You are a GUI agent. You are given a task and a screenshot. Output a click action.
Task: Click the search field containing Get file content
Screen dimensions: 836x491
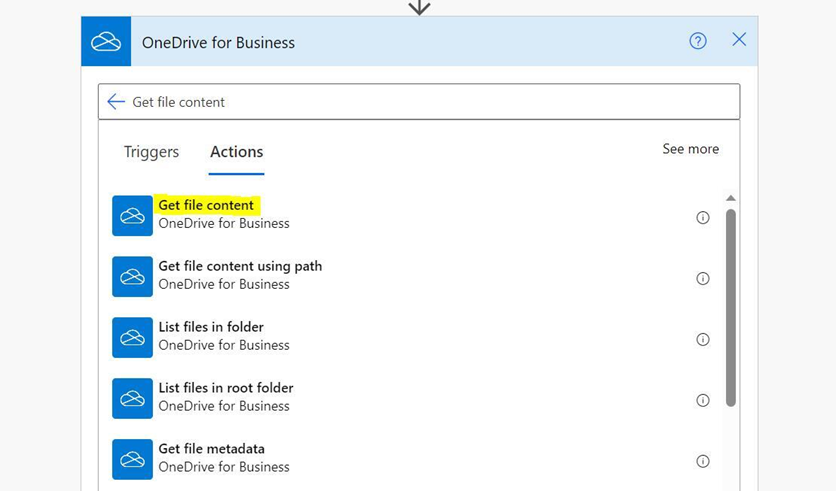tap(419, 101)
